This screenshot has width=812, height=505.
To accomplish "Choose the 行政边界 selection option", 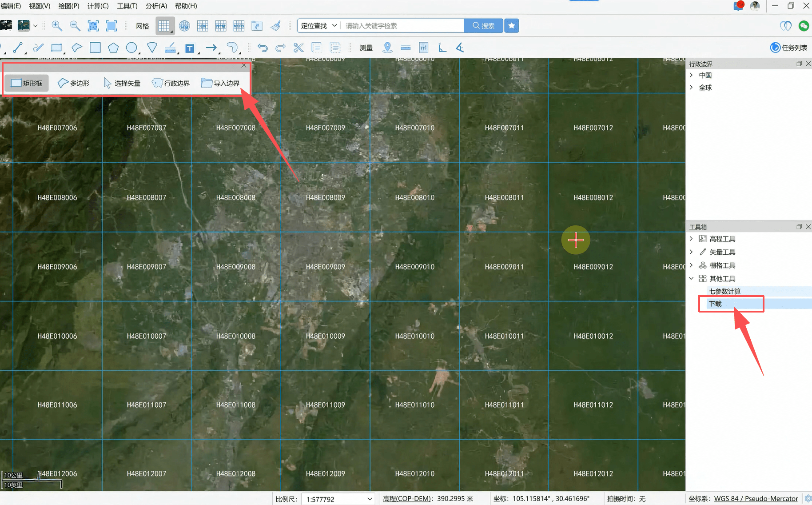I will coord(171,83).
